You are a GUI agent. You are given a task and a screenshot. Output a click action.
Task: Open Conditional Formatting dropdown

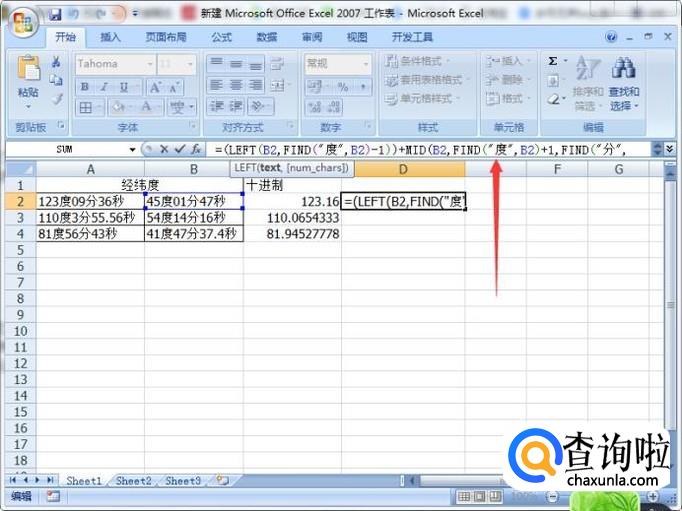click(x=418, y=61)
